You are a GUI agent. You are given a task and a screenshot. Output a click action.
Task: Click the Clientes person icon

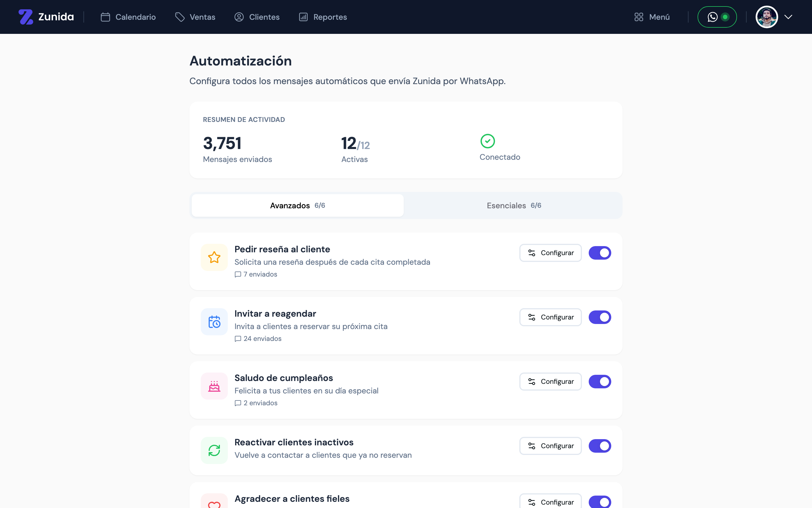coord(239,17)
